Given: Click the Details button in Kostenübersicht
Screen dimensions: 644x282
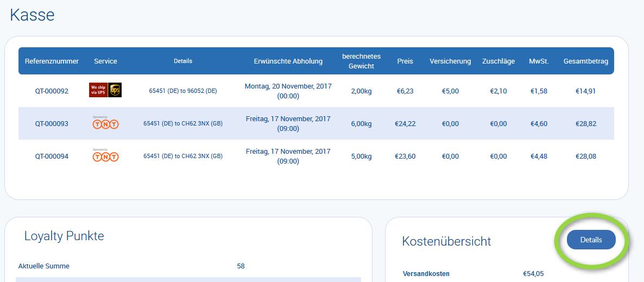Looking at the screenshot, I should click(x=591, y=240).
